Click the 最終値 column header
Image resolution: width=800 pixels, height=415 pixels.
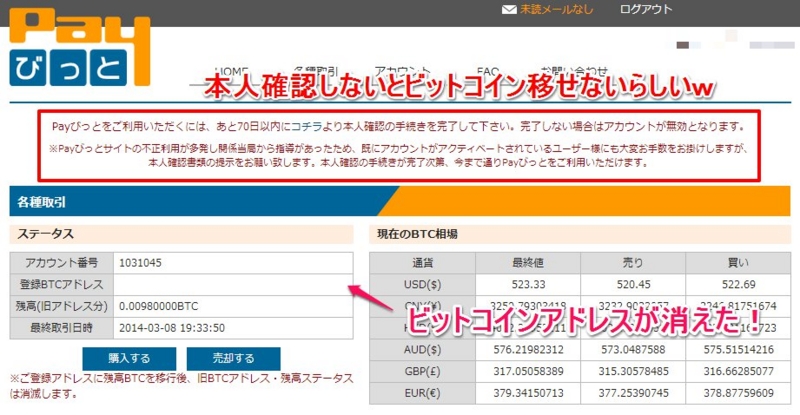tap(528, 263)
